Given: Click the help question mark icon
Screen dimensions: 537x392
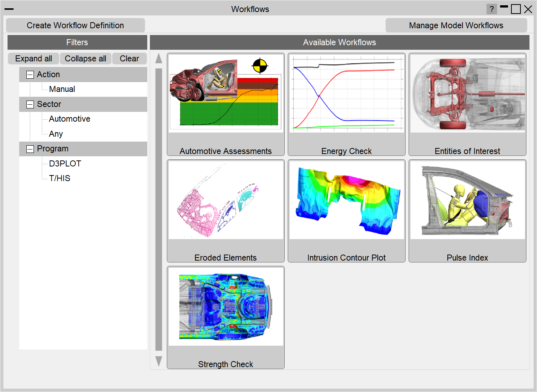Looking at the screenshot, I should pos(491,9).
